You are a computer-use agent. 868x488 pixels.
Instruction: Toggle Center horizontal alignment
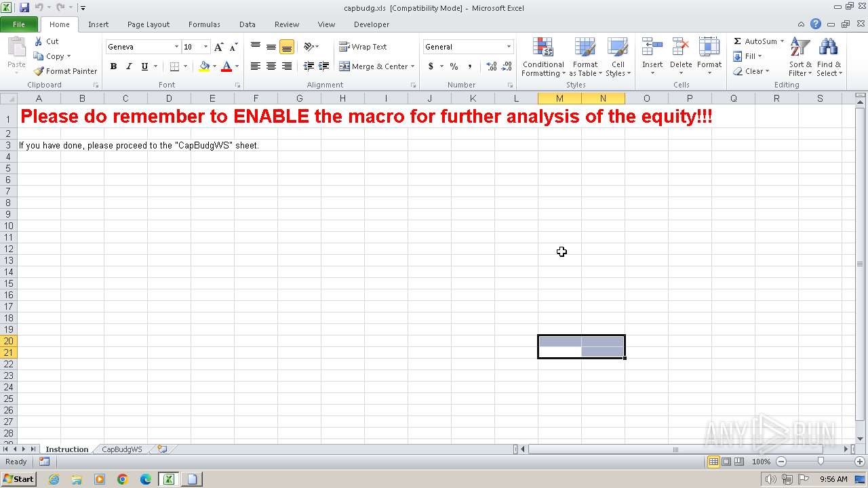(271, 66)
